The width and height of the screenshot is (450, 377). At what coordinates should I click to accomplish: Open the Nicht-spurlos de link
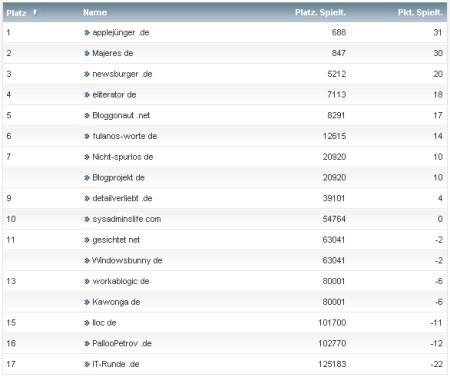(x=123, y=157)
